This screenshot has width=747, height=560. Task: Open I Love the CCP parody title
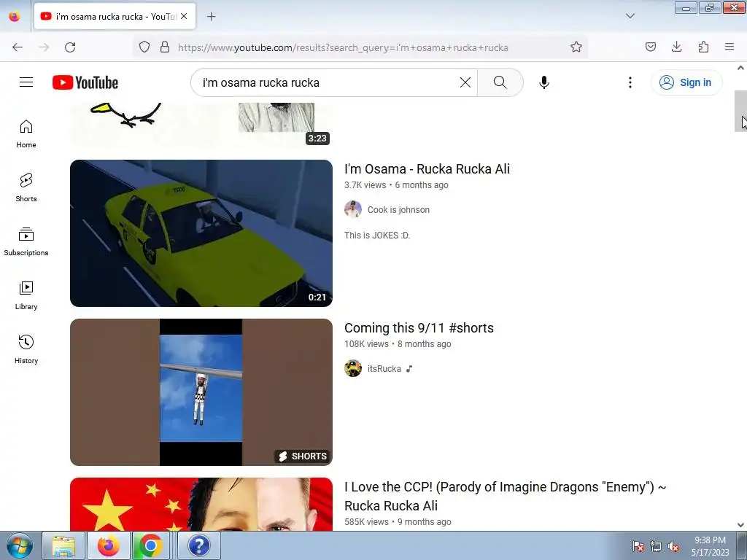[x=505, y=496]
